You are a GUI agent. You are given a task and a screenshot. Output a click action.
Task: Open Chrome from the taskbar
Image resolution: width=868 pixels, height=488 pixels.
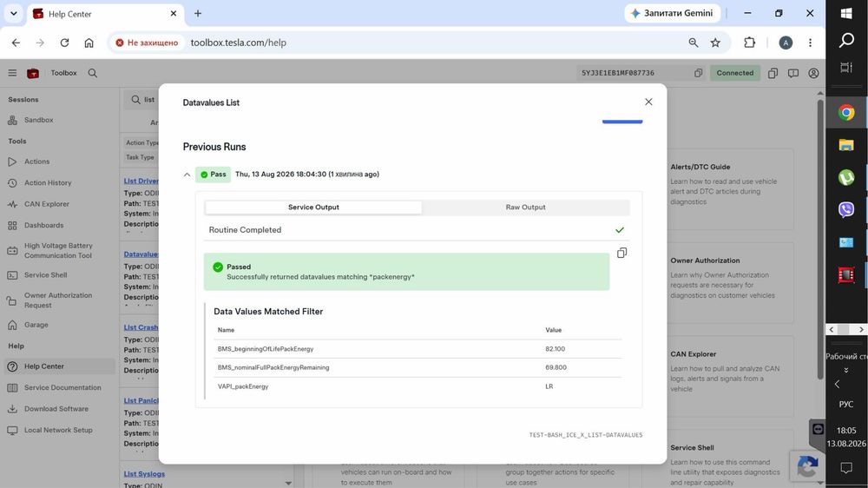(846, 113)
